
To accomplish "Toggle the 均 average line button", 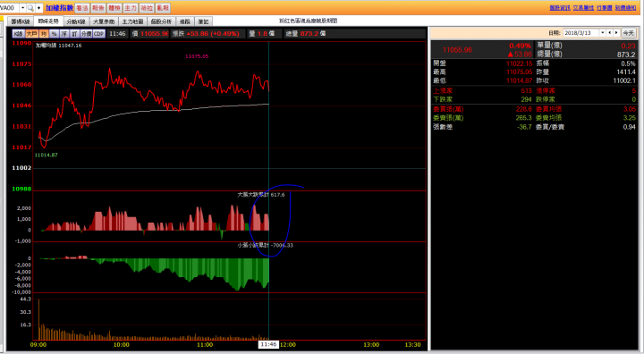I will coord(44,34).
